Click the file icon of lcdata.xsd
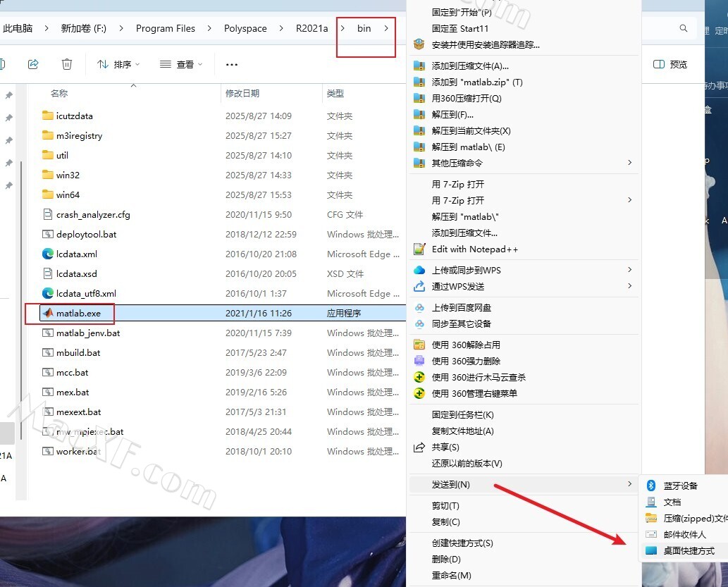The width and height of the screenshot is (728, 587). click(47, 273)
